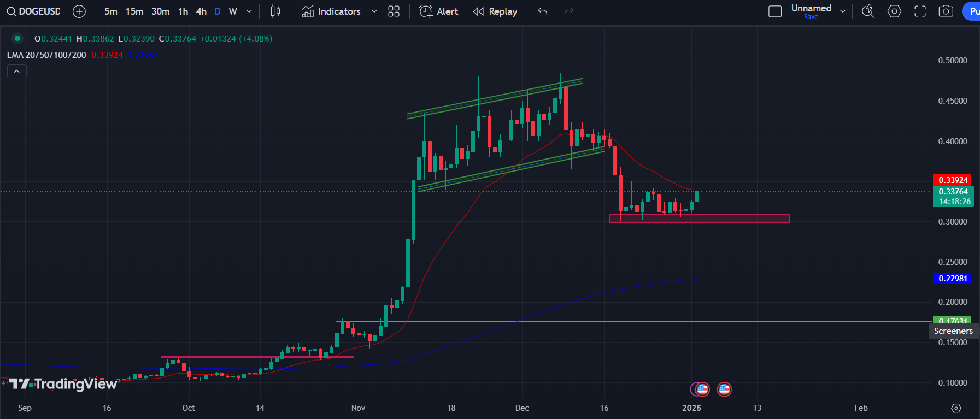The height and width of the screenshot is (419, 980).
Task: Click the green market status dot
Action: click(x=17, y=38)
